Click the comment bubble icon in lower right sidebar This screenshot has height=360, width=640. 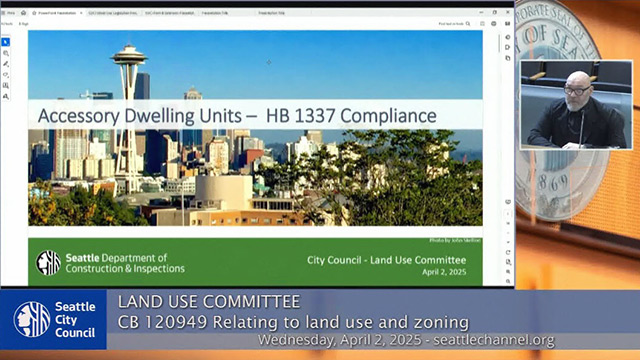508,202
